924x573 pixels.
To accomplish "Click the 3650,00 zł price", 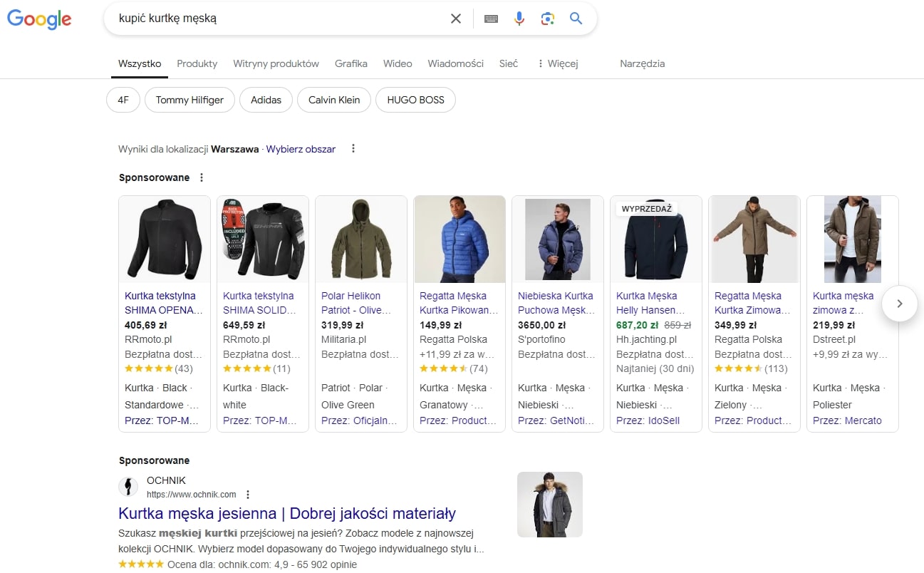I will (x=542, y=325).
